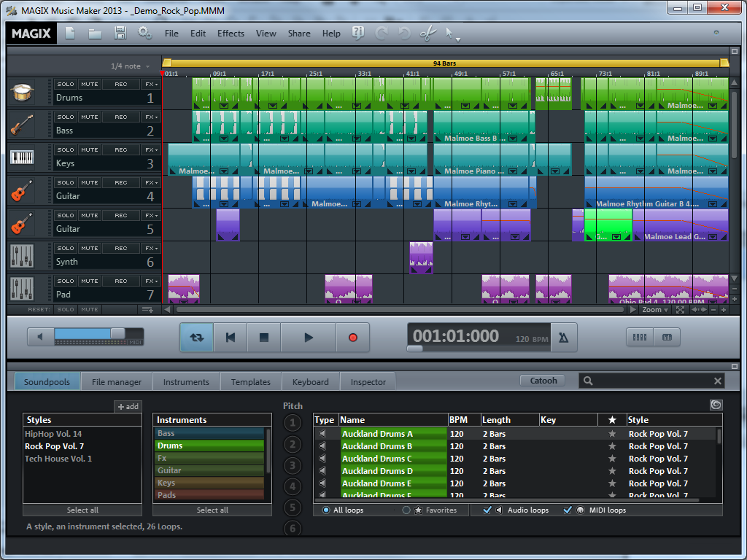The image size is (747, 560).
Task: Stop playback
Action: tap(264, 338)
